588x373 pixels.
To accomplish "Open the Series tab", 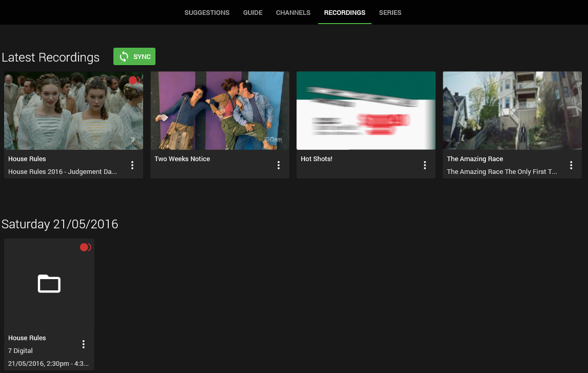I will (390, 12).
